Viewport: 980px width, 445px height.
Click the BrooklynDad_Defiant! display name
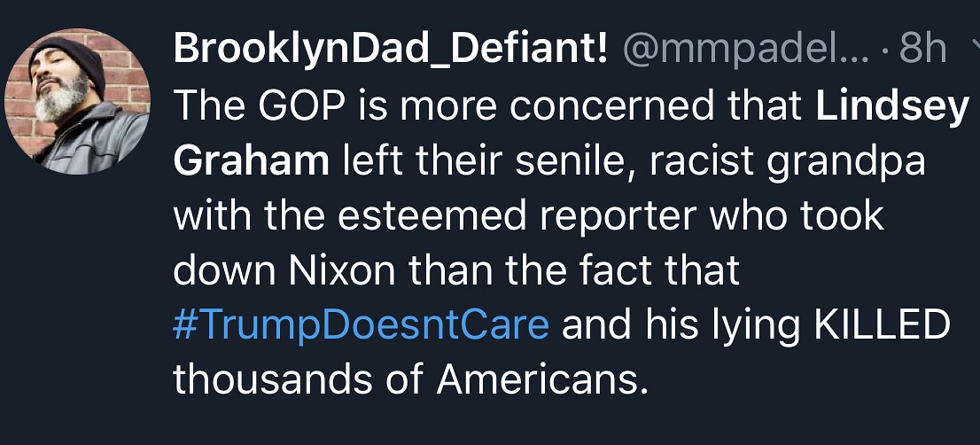(x=390, y=50)
